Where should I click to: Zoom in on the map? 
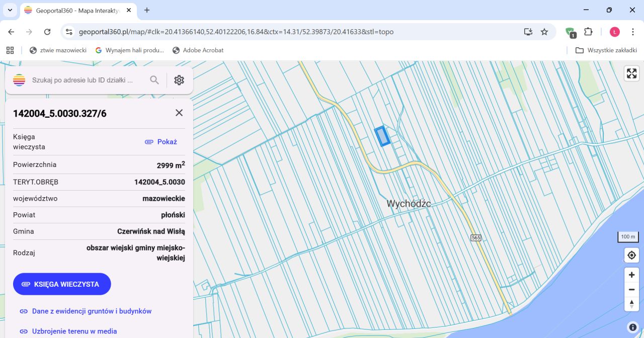coord(631,275)
